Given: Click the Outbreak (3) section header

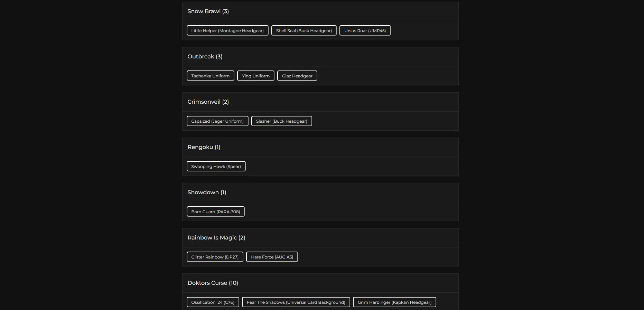Looking at the screenshot, I should [x=205, y=57].
